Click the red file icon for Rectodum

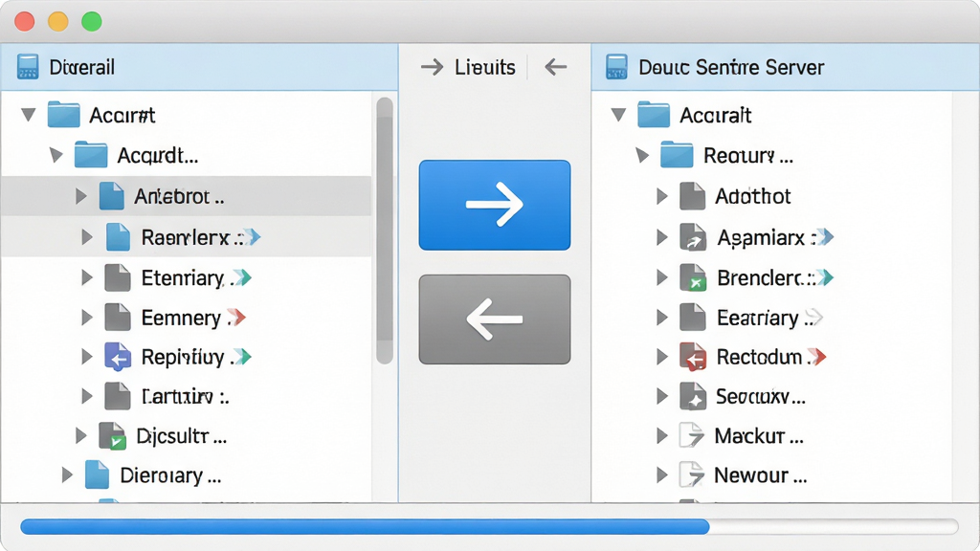click(x=693, y=357)
